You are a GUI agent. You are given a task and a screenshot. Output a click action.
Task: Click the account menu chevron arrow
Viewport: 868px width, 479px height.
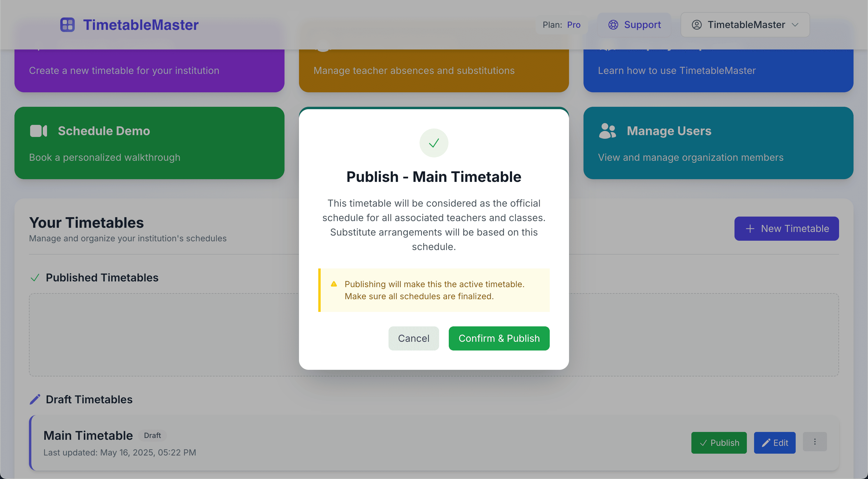point(795,25)
